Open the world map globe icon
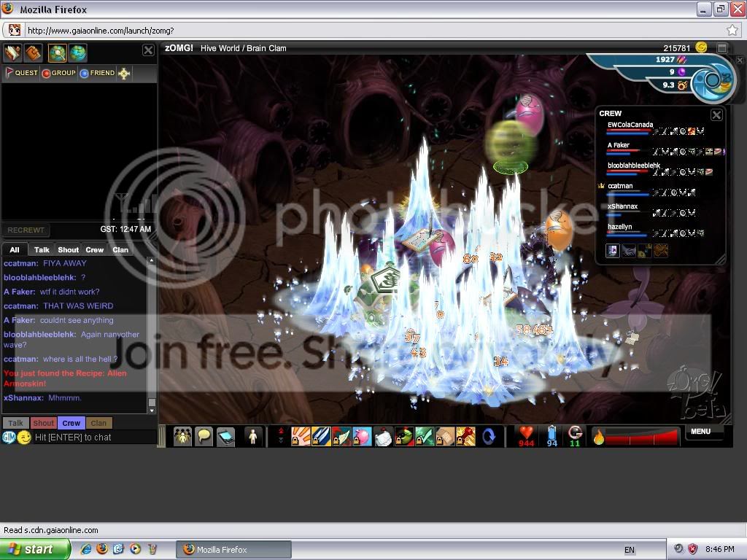This screenshot has height=560, width=747. [x=77, y=52]
